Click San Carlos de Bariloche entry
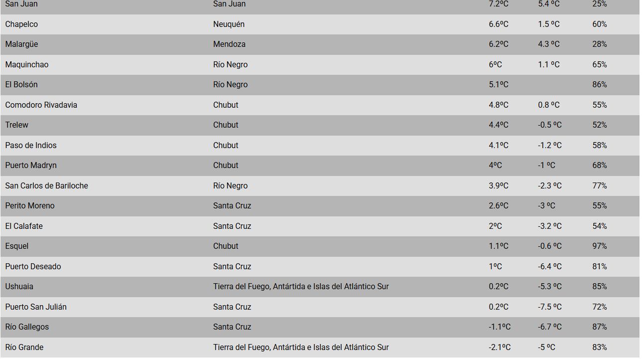The image size is (644, 360). click(46, 186)
